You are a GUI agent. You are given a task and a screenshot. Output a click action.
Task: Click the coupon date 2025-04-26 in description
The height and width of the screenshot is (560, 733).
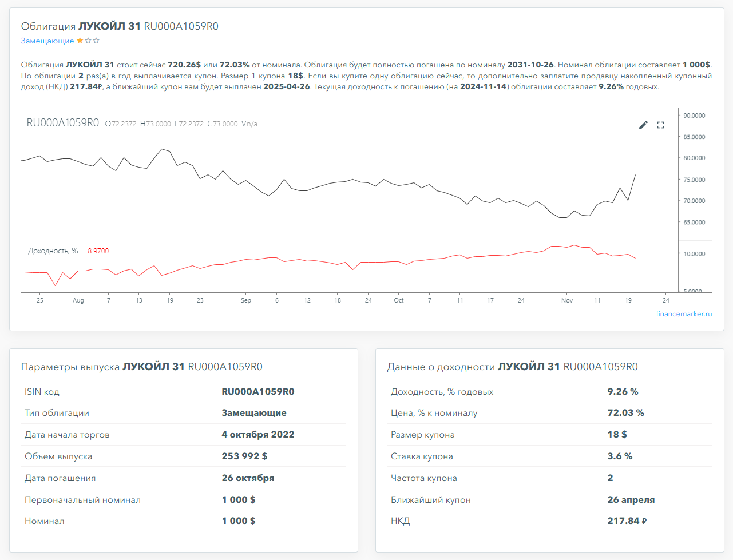pyautogui.click(x=287, y=87)
